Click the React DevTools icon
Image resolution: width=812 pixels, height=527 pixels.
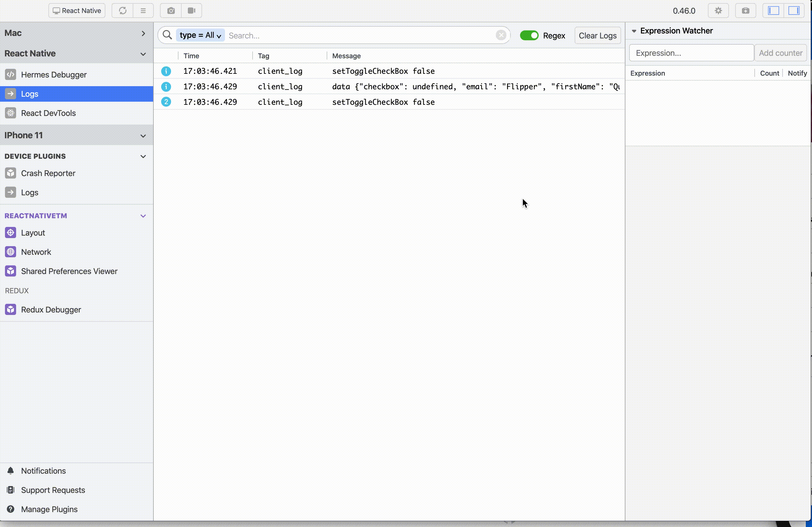[x=11, y=113]
